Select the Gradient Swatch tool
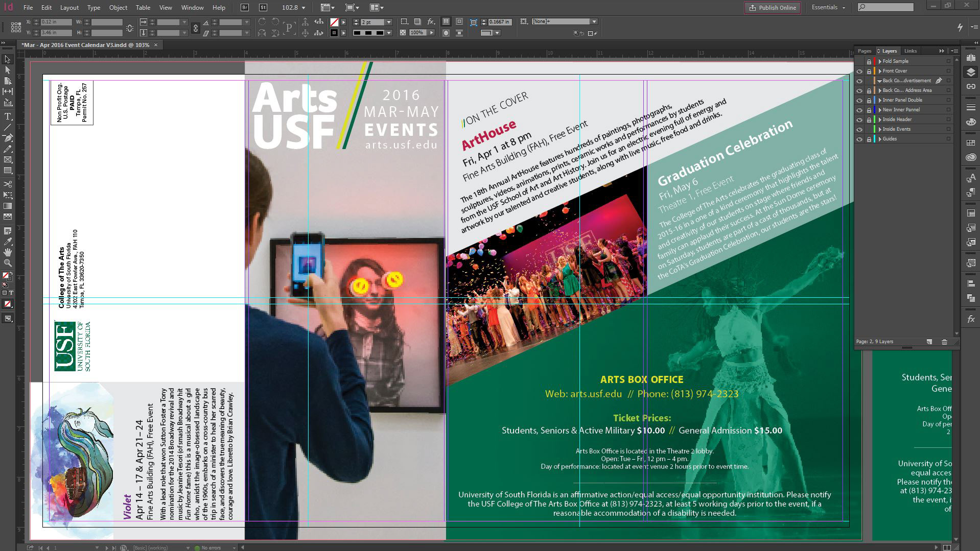 click(7, 206)
